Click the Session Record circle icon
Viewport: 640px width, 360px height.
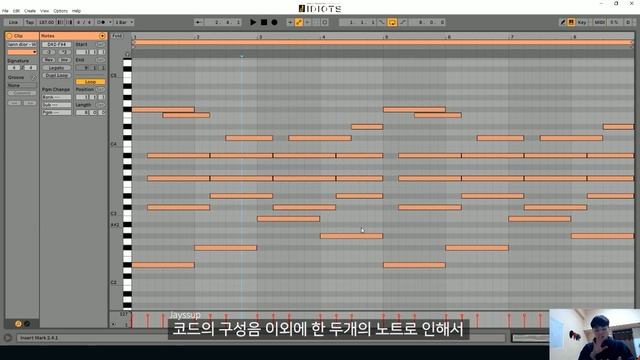[325, 22]
